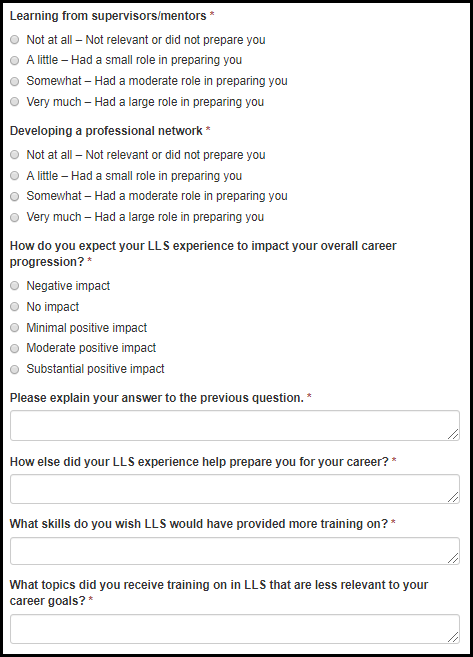Pick 'Somewhat' for Developing a professional network

coord(15,197)
